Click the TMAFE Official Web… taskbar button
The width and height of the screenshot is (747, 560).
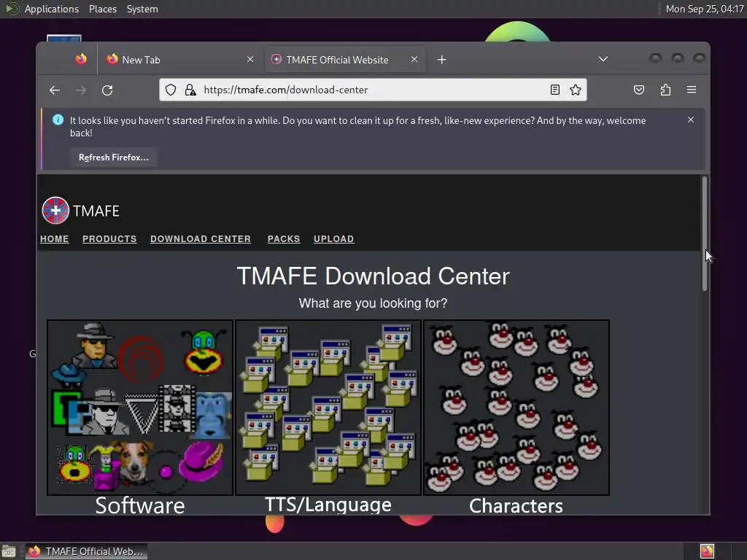pyautogui.click(x=86, y=551)
